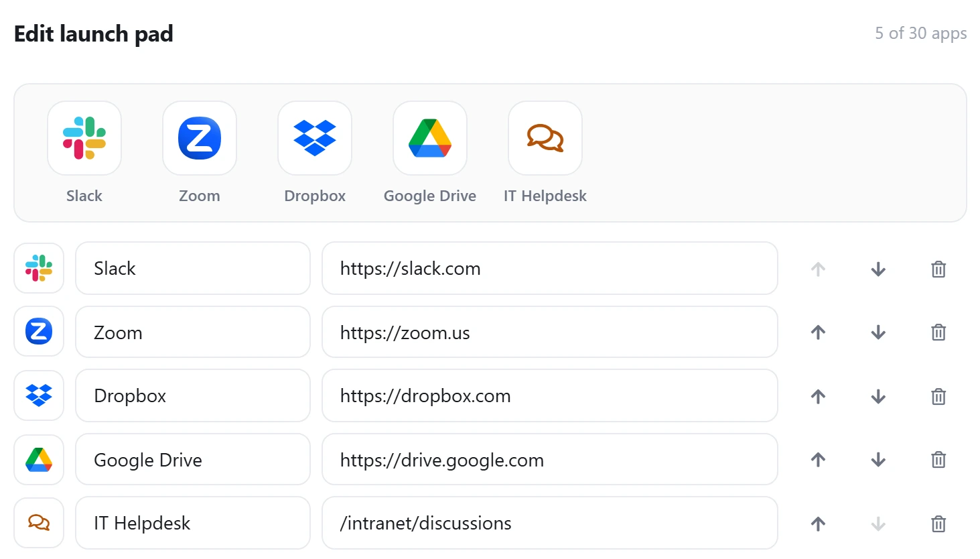Open the Slack tile in launch pad preview
The width and height of the screenshot is (980, 559).
click(x=84, y=138)
